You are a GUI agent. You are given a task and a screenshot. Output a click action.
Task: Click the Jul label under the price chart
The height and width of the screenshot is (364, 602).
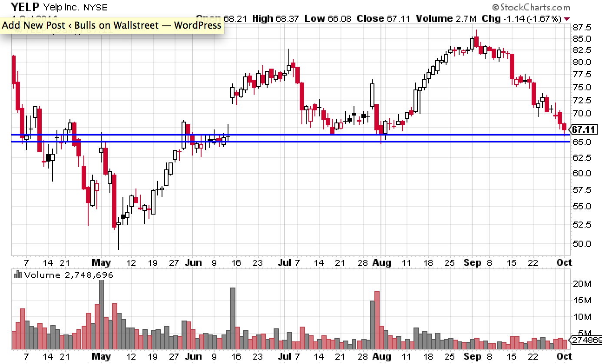click(285, 263)
